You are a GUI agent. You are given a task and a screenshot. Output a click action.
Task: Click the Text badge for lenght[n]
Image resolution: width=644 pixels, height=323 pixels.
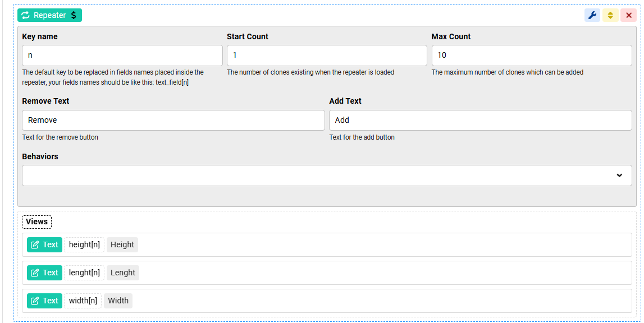[45, 273]
